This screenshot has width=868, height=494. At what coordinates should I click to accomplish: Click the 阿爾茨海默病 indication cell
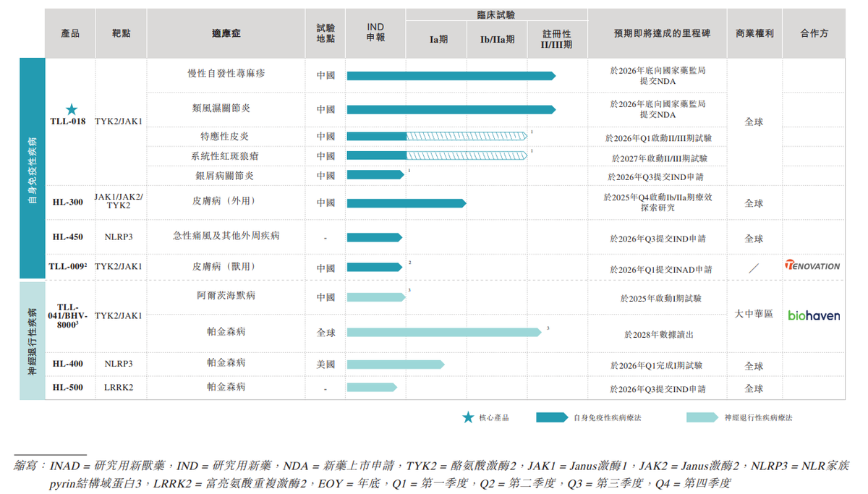[x=226, y=296]
